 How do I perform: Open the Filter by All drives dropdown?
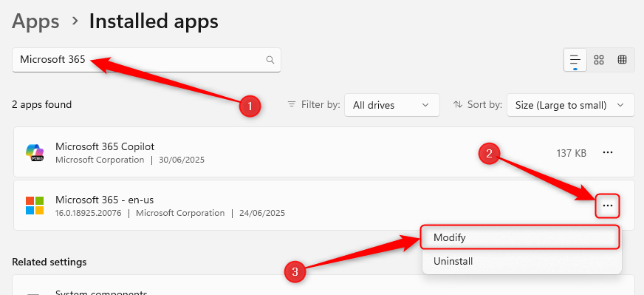point(392,105)
